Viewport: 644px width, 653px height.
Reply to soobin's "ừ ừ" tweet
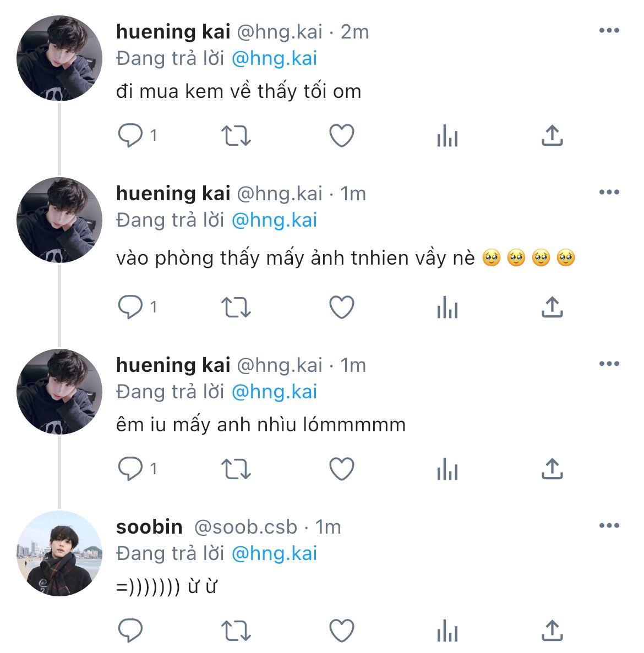pos(130,631)
